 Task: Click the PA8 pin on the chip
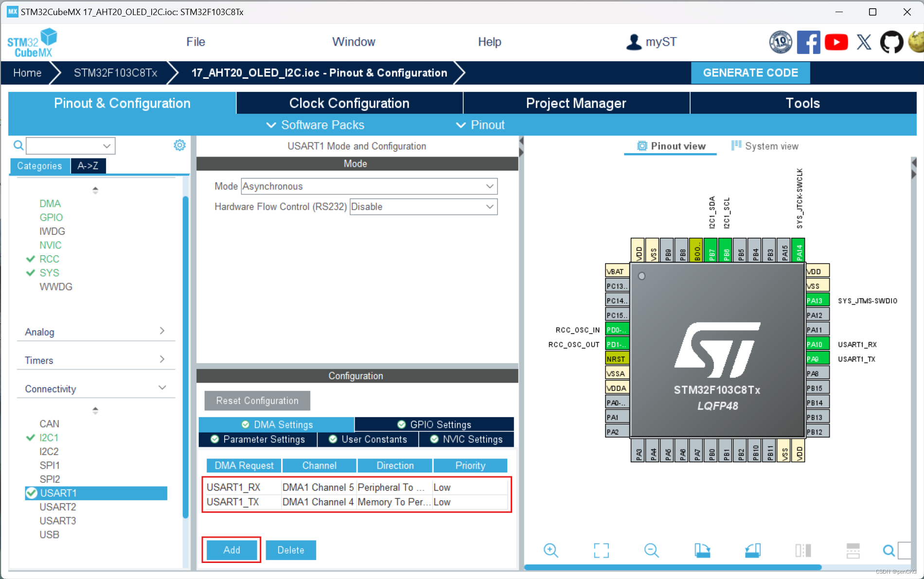tap(817, 373)
